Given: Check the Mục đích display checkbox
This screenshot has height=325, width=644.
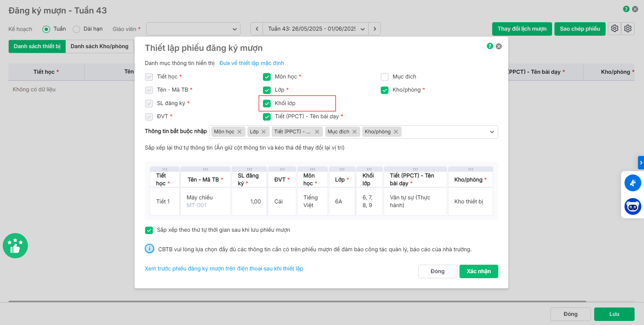Looking at the screenshot, I should pyautogui.click(x=385, y=77).
